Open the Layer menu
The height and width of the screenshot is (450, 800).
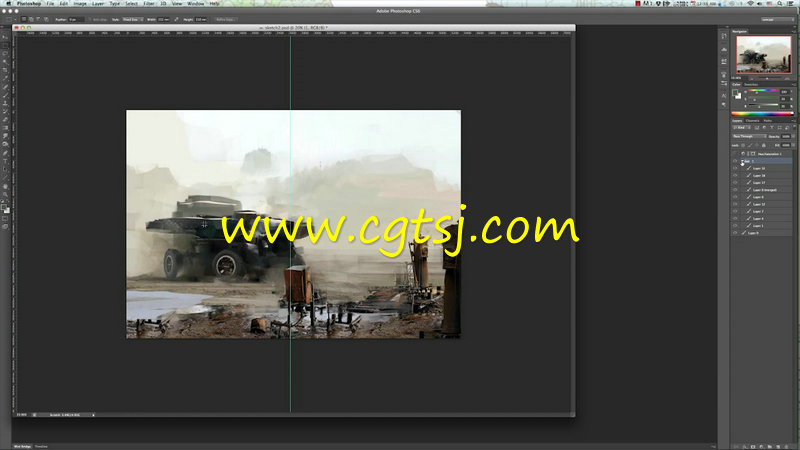[97, 4]
